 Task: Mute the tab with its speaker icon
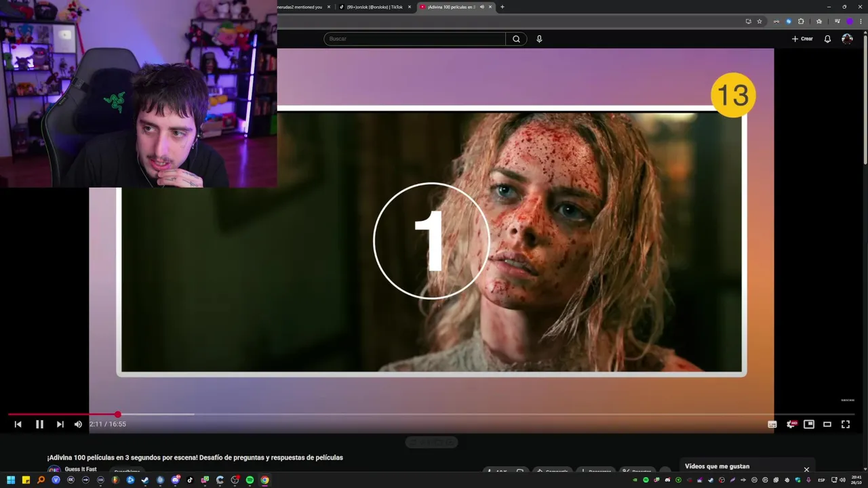(481, 7)
